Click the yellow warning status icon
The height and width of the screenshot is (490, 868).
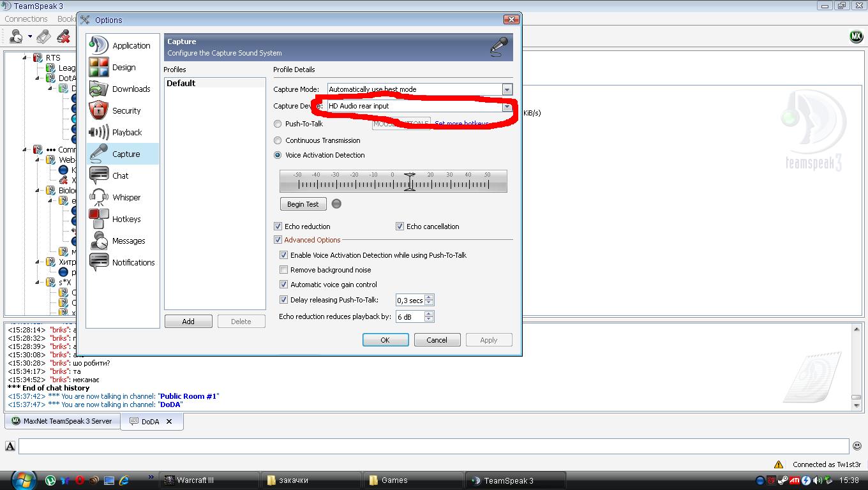[779, 464]
